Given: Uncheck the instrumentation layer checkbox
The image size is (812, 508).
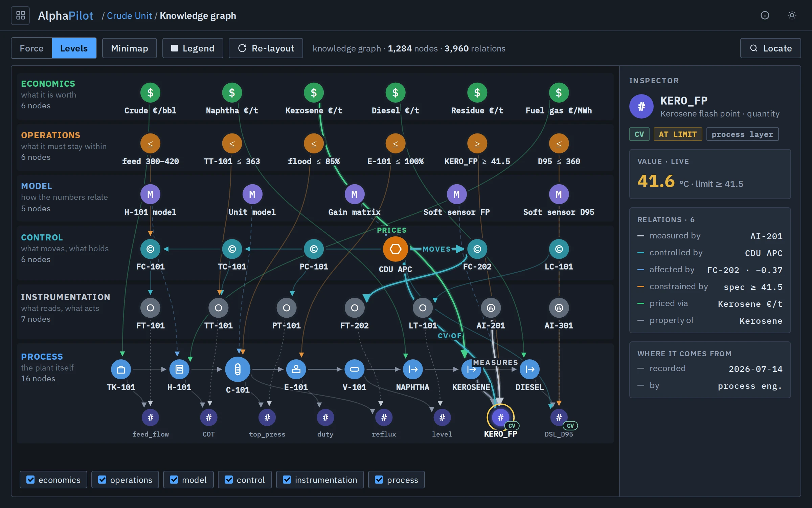Looking at the screenshot, I should tap(287, 480).
